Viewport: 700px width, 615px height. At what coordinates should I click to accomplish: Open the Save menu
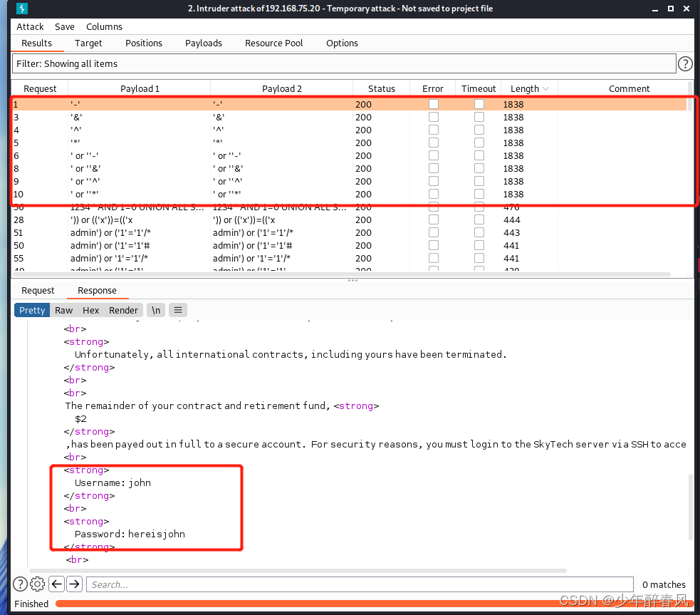click(65, 27)
